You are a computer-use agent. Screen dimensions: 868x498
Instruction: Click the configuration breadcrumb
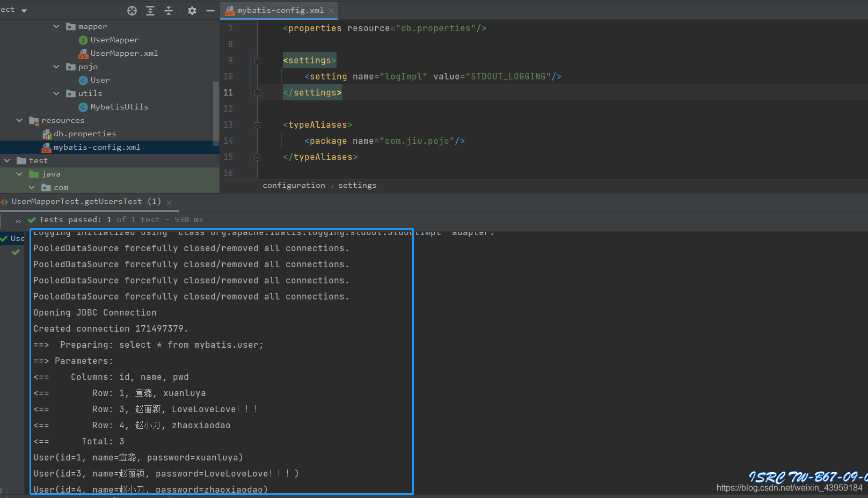(x=294, y=185)
